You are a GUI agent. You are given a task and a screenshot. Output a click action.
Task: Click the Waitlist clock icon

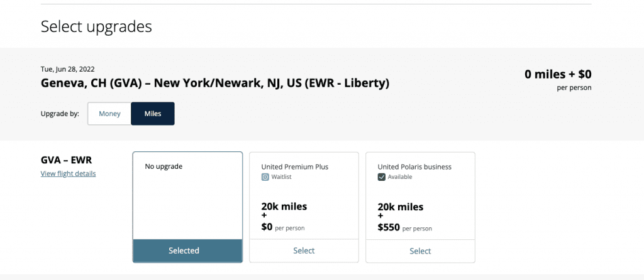[265, 177]
